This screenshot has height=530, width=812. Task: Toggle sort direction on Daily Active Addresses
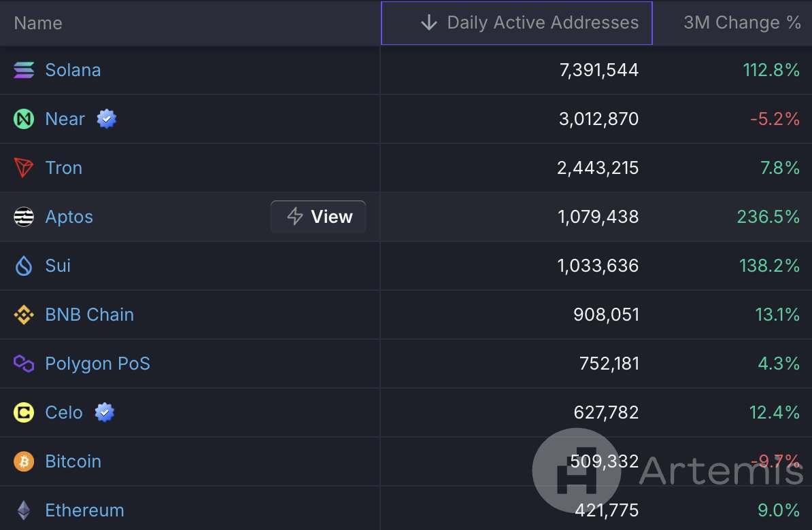pos(516,22)
